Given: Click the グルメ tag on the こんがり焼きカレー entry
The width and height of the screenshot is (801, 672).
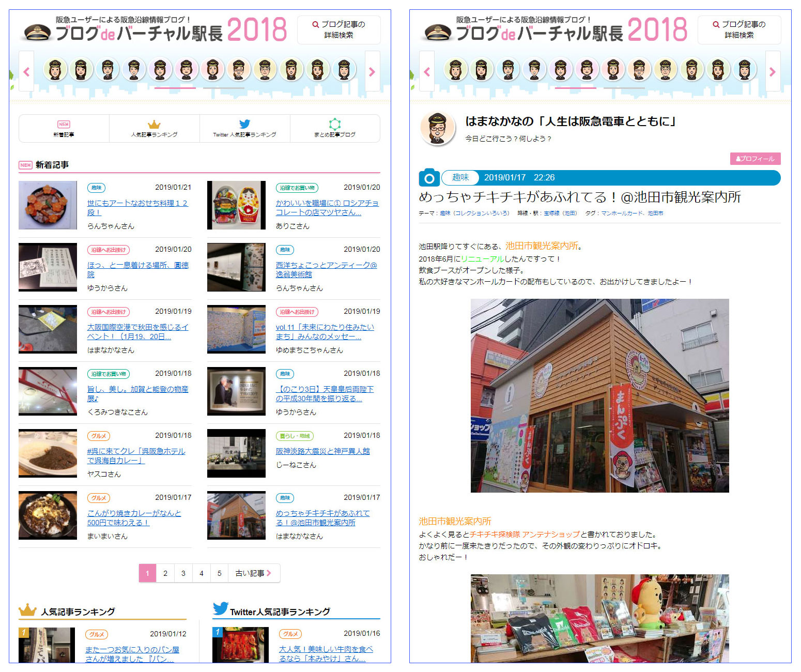Looking at the screenshot, I should [99, 498].
